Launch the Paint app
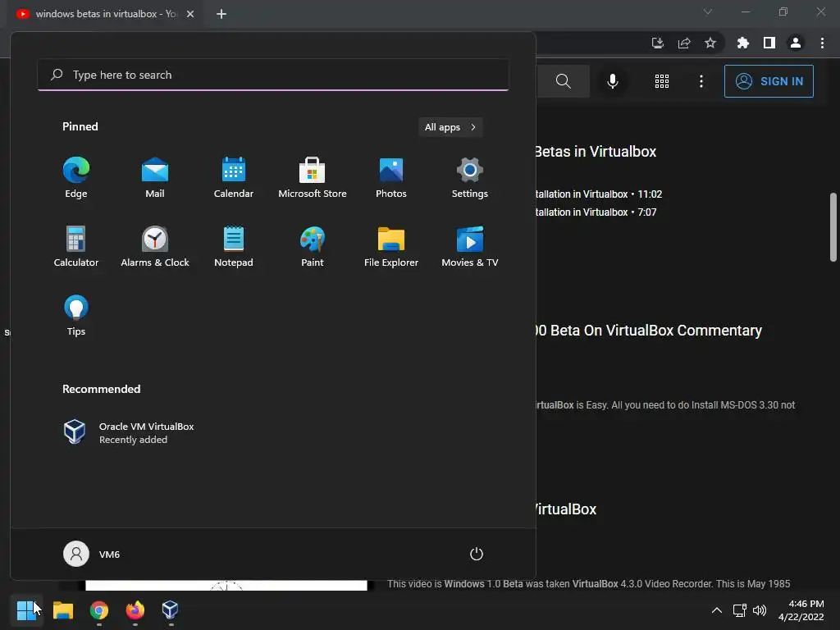 click(x=313, y=246)
